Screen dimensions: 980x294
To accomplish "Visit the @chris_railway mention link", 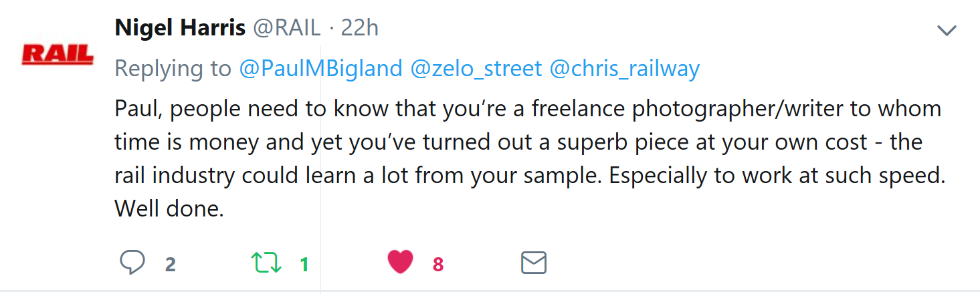I will point(624,68).
